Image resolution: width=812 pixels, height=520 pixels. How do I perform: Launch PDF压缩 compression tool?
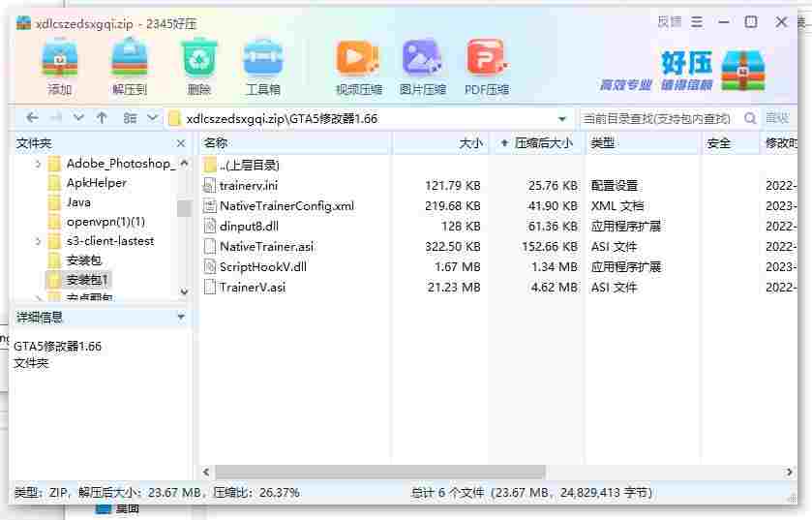tap(486, 68)
